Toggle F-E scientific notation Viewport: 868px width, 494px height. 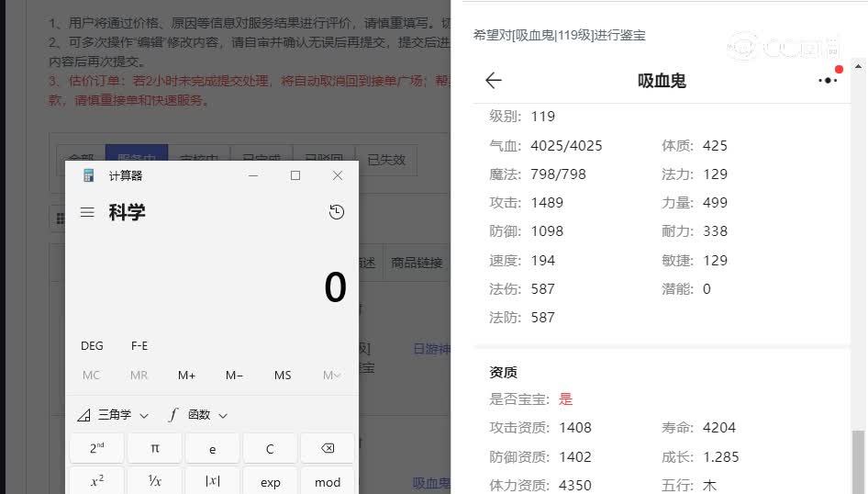pos(139,345)
